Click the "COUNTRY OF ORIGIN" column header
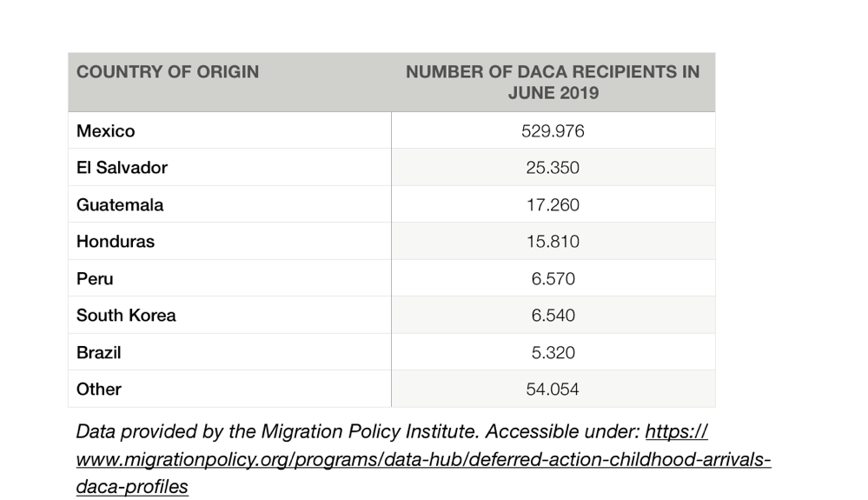Screen dimensions: 868x500 click(x=168, y=72)
